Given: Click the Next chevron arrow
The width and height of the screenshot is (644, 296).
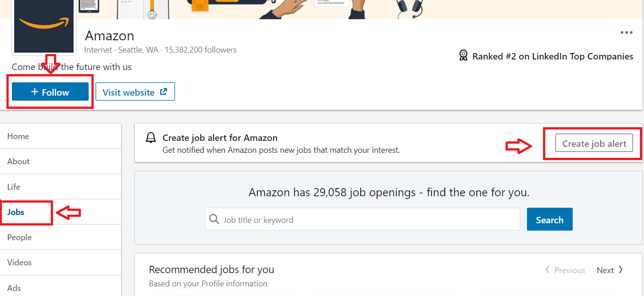Looking at the screenshot, I should [621, 270].
